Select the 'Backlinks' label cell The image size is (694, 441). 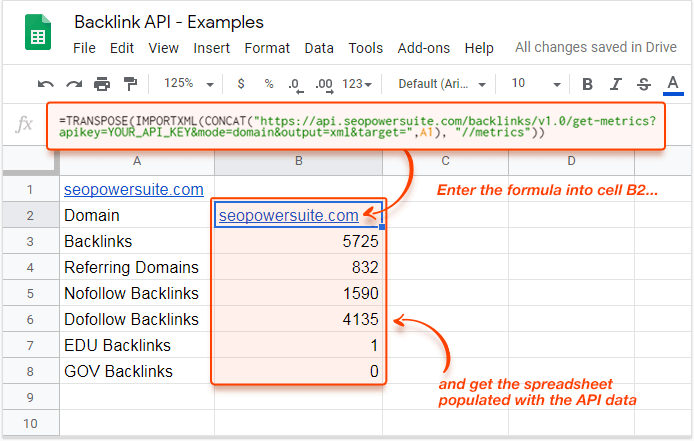tap(137, 241)
